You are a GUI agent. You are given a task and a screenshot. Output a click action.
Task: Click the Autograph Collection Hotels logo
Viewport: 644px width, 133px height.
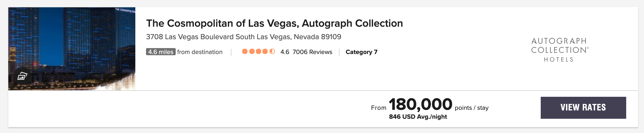pyautogui.click(x=559, y=50)
